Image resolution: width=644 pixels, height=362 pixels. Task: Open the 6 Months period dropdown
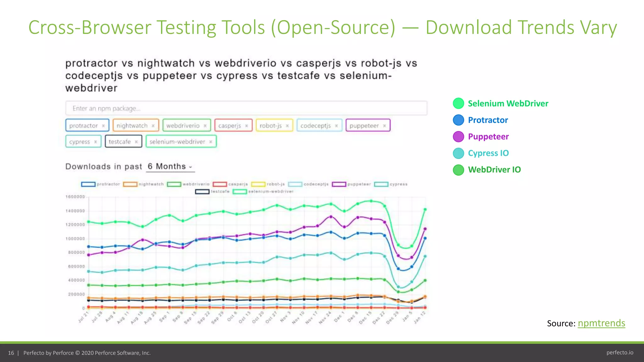click(170, 167)
